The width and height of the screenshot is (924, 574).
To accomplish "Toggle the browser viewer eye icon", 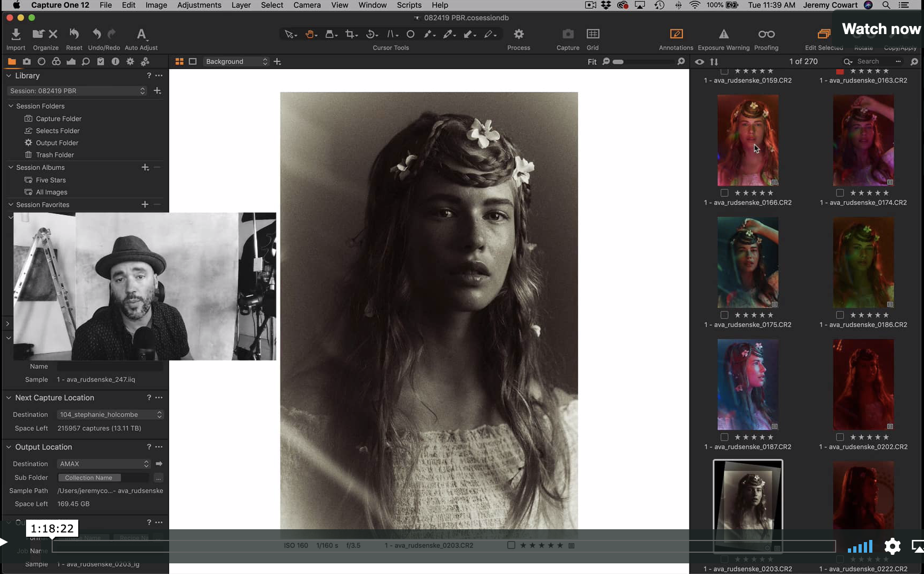I will coord(699,62).
